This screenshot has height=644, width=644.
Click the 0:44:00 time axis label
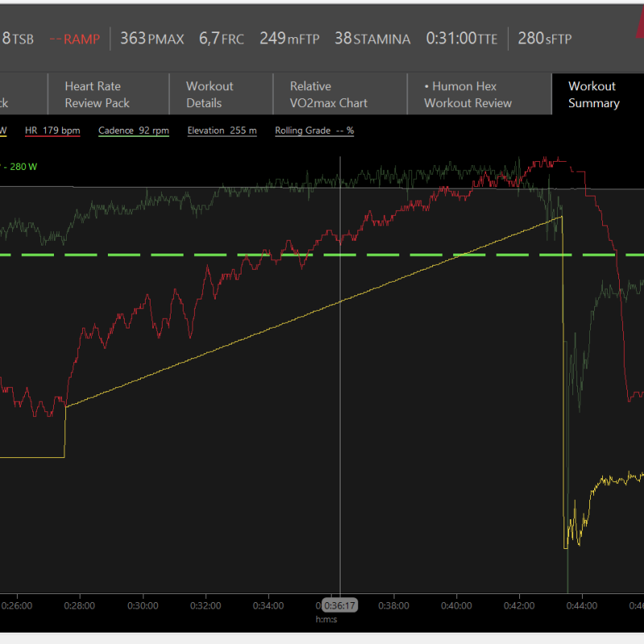click(x=582, y=606)
